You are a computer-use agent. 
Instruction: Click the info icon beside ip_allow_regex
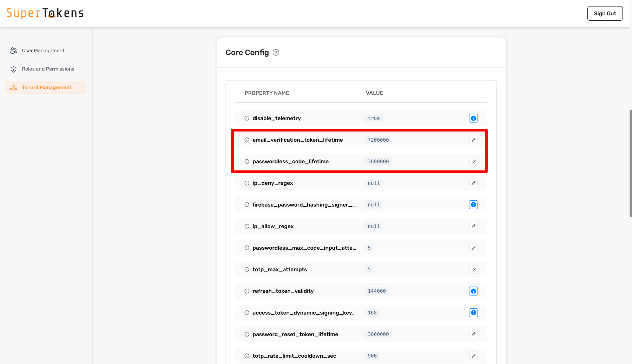point(246,226)
